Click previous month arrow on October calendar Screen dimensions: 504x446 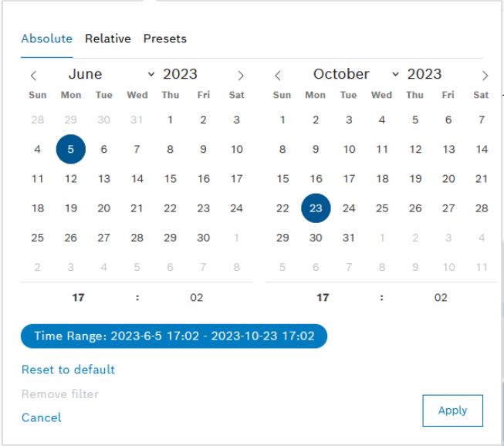(278, 76)
